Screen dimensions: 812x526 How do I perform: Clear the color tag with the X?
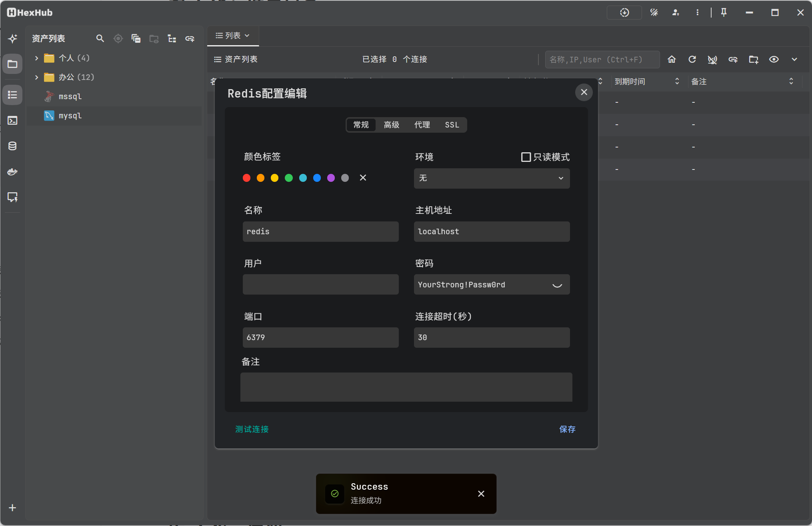[x=363, y=177]
